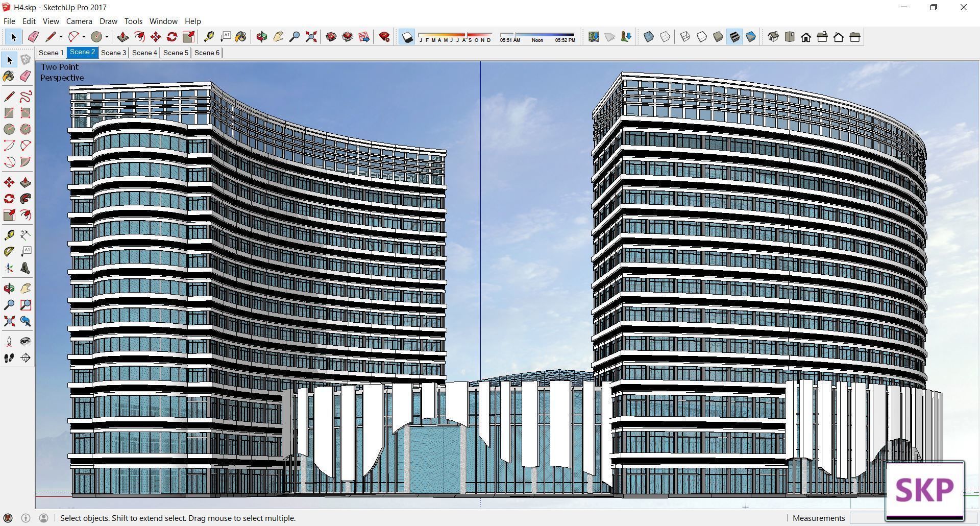The image size is (980, 526).
Task: Activate the Axes tool
Action: 9,268
